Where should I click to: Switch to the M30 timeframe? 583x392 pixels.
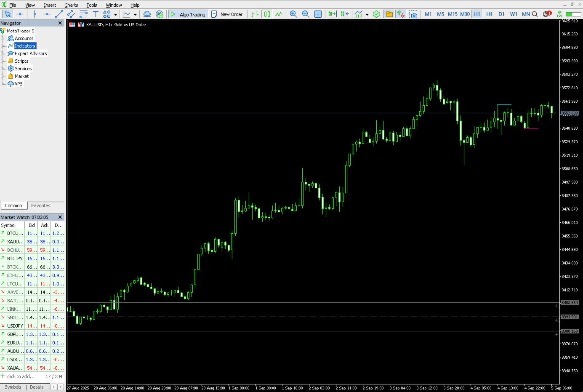click(x=465, y=14)
